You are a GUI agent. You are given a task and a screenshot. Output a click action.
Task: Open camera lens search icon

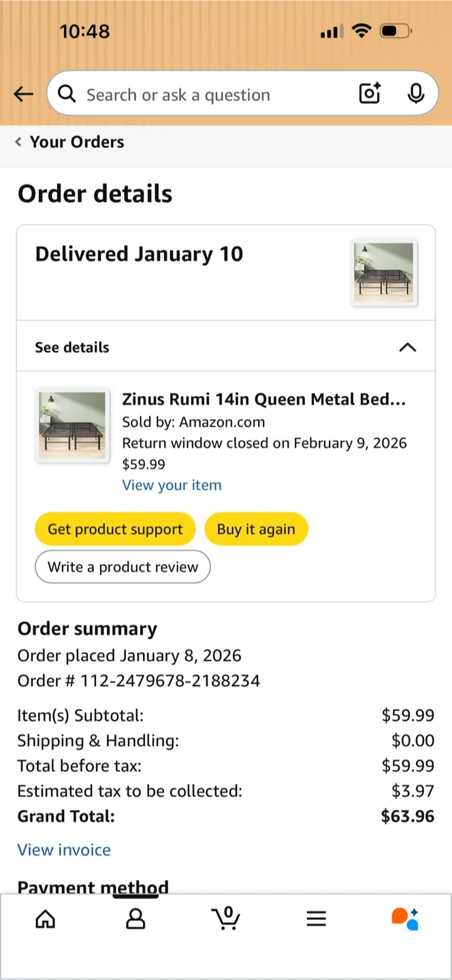(369, 93)
